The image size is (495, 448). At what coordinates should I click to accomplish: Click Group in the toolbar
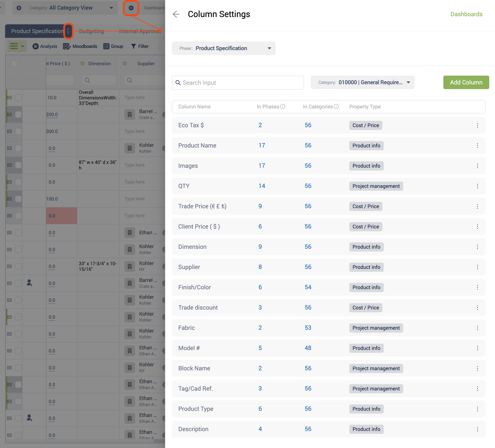[113, 46]
